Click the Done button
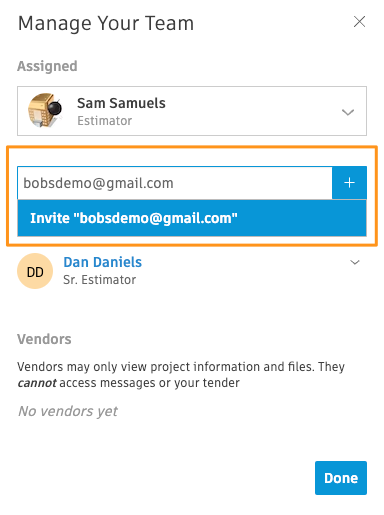 [341, 478]
